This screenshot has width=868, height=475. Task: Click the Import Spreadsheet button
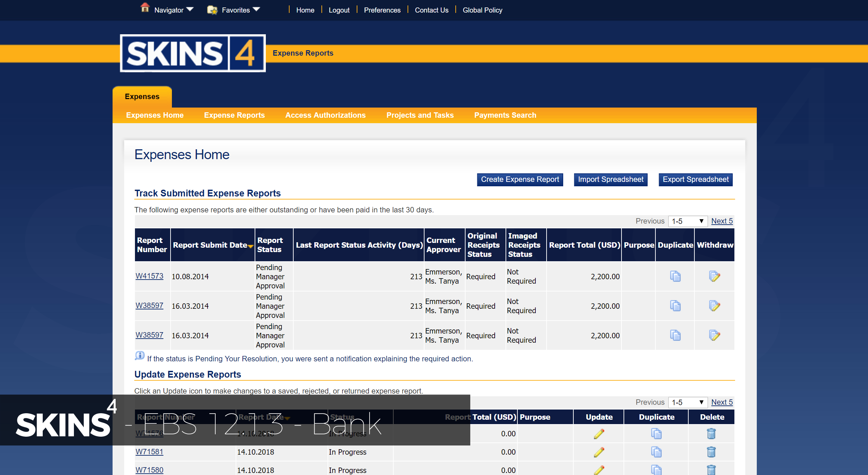click(611, 179)
